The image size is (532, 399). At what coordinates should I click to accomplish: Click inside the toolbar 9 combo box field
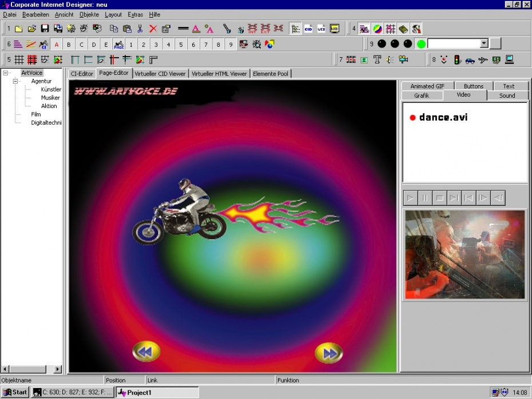(x=454, y=44)
